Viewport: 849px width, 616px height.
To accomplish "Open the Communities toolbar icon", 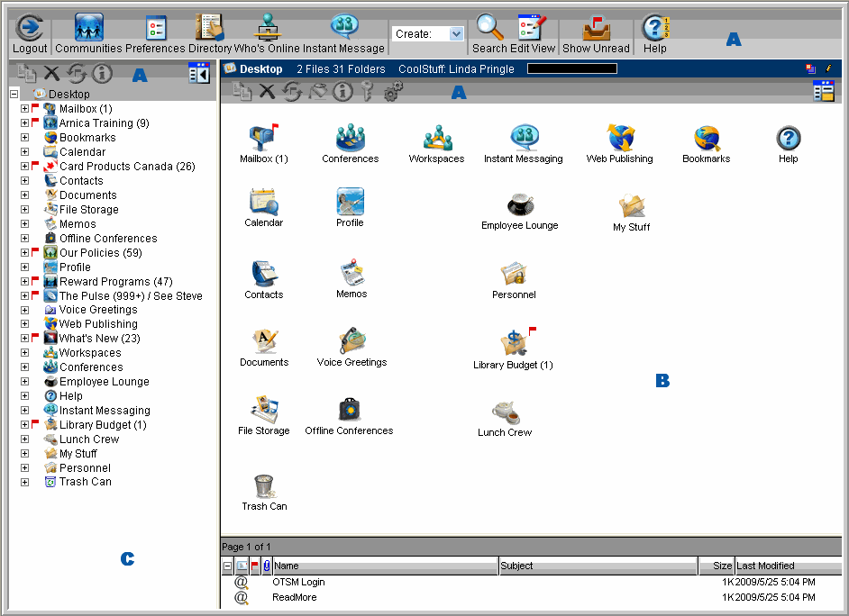I will (x=89, y=29).
